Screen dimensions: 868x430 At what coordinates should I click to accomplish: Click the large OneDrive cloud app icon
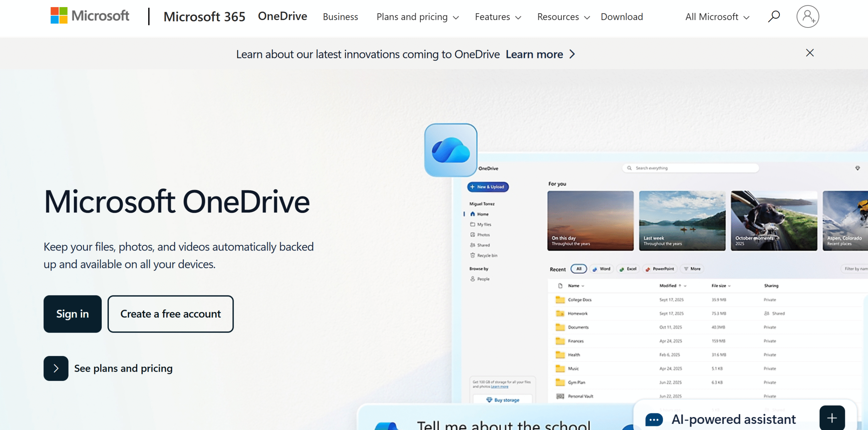click(x=451, y=150)
